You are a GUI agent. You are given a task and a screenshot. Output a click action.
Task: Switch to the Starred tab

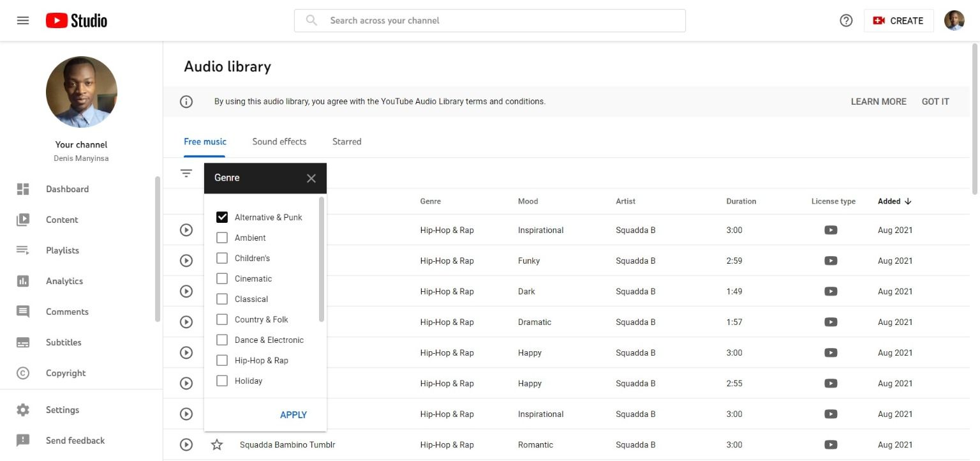(346, 142)
